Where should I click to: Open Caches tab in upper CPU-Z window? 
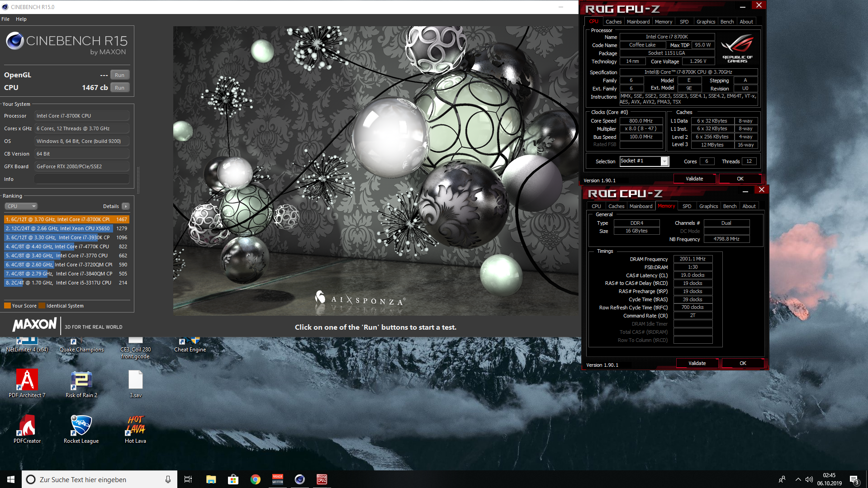coord(613,22)
